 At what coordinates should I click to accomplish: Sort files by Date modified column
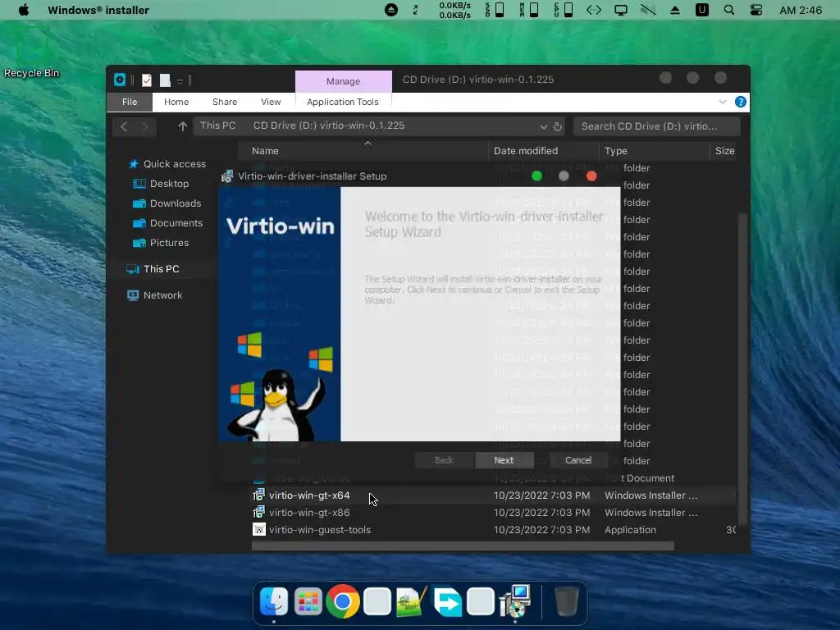(543, 151)
